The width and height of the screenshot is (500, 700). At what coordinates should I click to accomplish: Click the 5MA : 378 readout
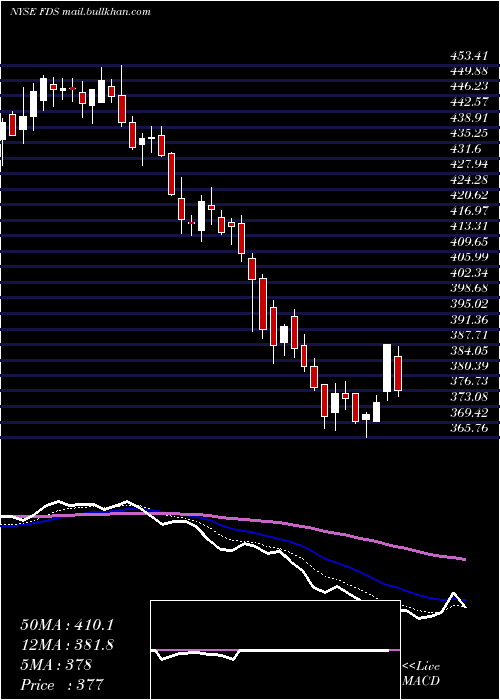56,665
